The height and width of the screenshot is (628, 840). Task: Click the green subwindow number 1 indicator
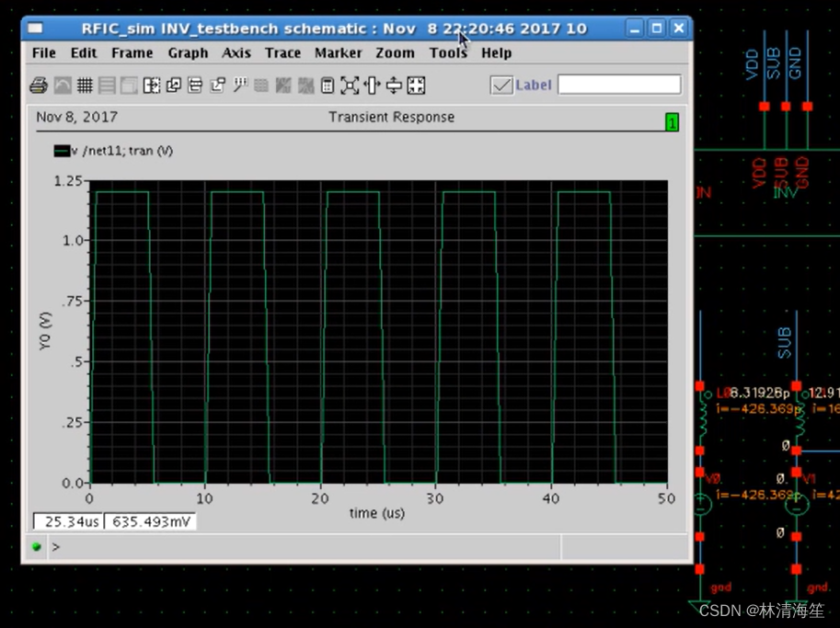point(672,122)
